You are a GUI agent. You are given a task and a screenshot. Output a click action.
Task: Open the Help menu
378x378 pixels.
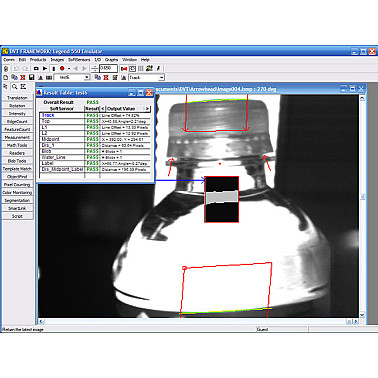pyautogui.click(x=145, y=60)
